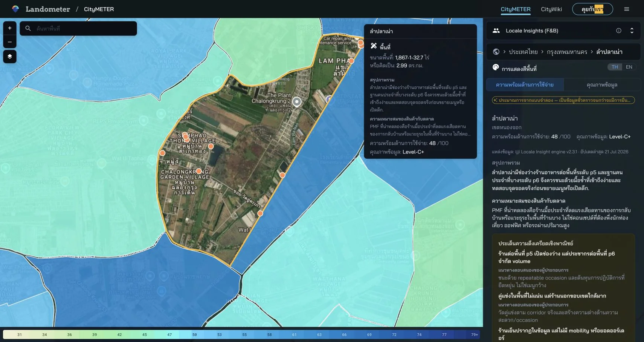The width and height of the screenshot is (644, 342).
Task: Zoom out the map with minus button
Action: click(x=10, y=41)
